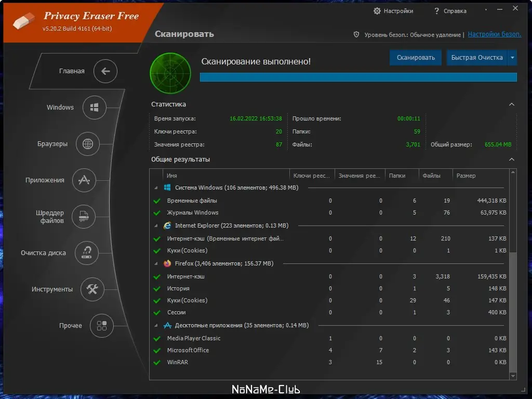Select Приложения label in the sidebar
This screenshot has height=399, width=532.
tap(45, 180)
